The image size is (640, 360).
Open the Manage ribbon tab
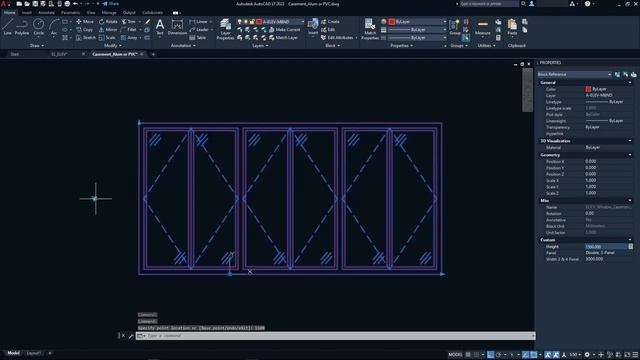coord(109,13)
